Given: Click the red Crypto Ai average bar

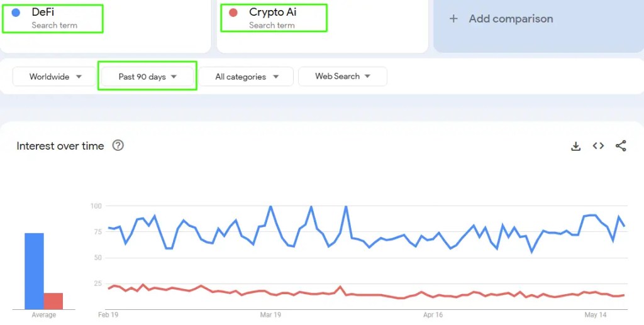Looking at the screenshot, I should 53,300.
